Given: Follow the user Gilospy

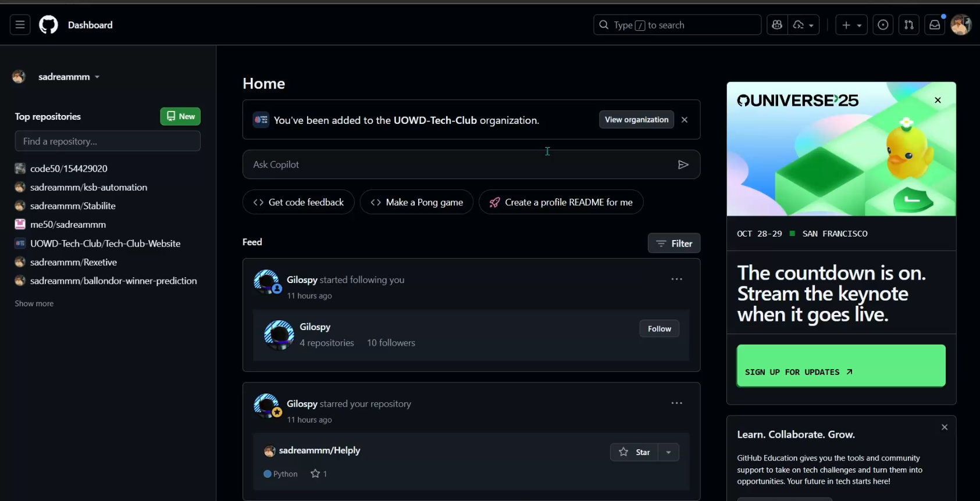Looking at the screenshot, I should click(x=659, y=328).
